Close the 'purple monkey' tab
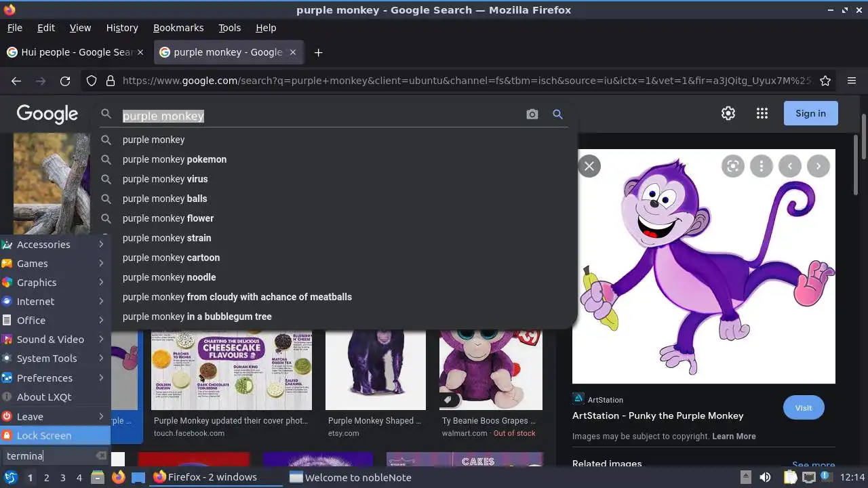The image size is (868, 488). coord(293,52)
